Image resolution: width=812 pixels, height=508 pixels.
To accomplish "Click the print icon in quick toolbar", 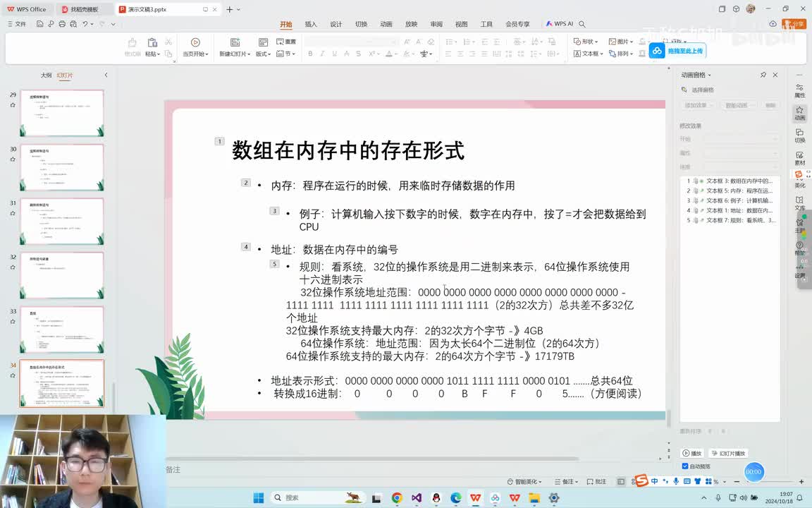I will tap(62, 24).
